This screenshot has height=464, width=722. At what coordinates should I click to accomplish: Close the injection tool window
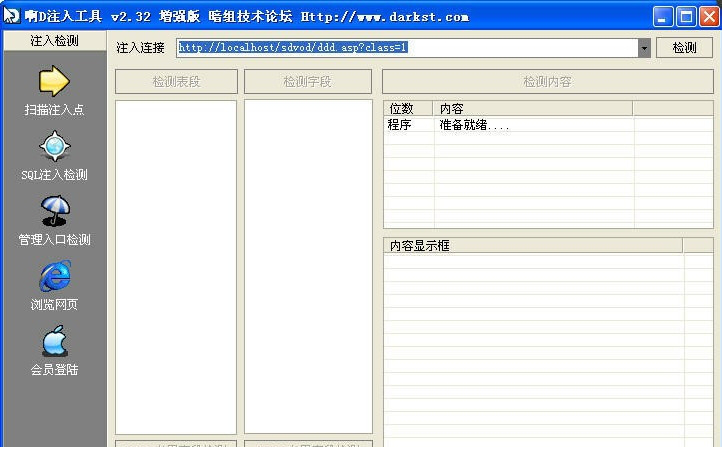(709, 17)
